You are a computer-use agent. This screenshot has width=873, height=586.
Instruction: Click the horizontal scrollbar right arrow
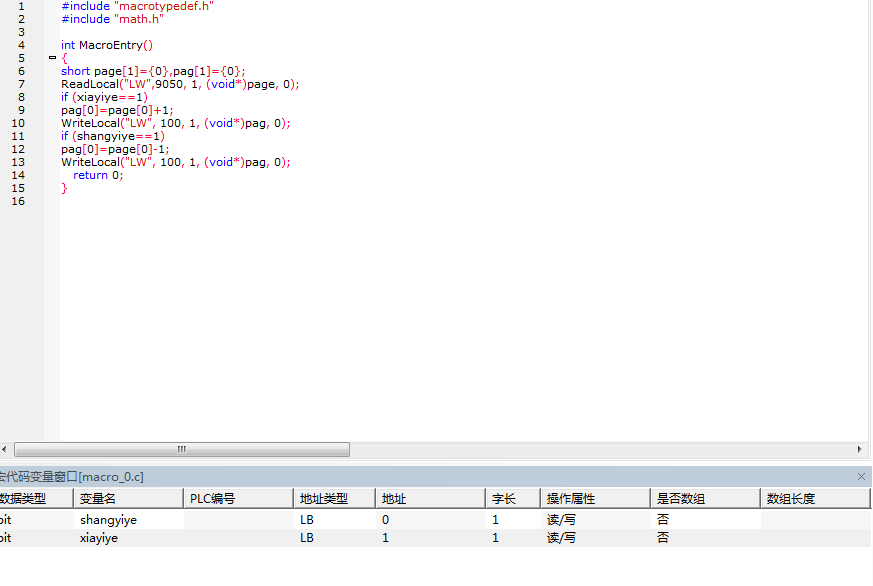(860, 450)
